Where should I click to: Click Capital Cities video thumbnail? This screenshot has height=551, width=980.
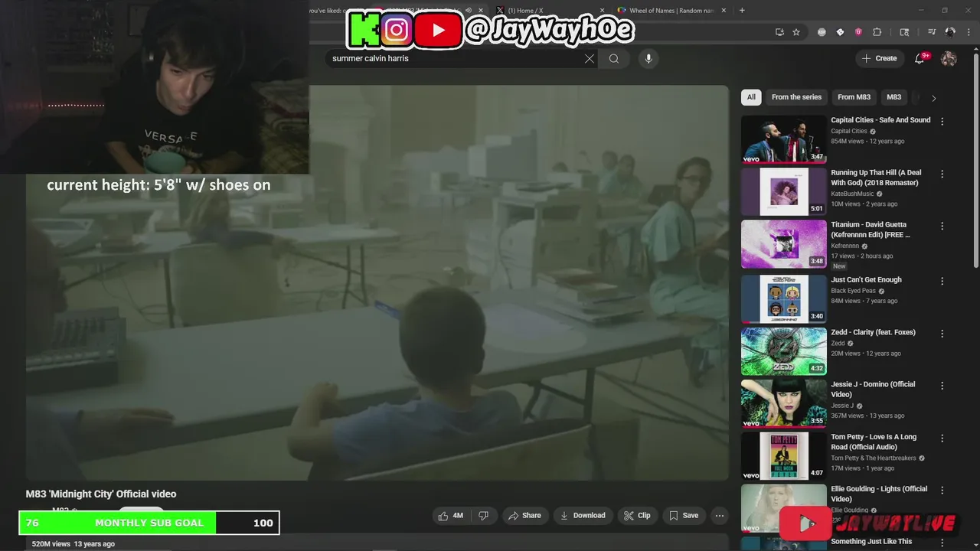pos(783,139)
